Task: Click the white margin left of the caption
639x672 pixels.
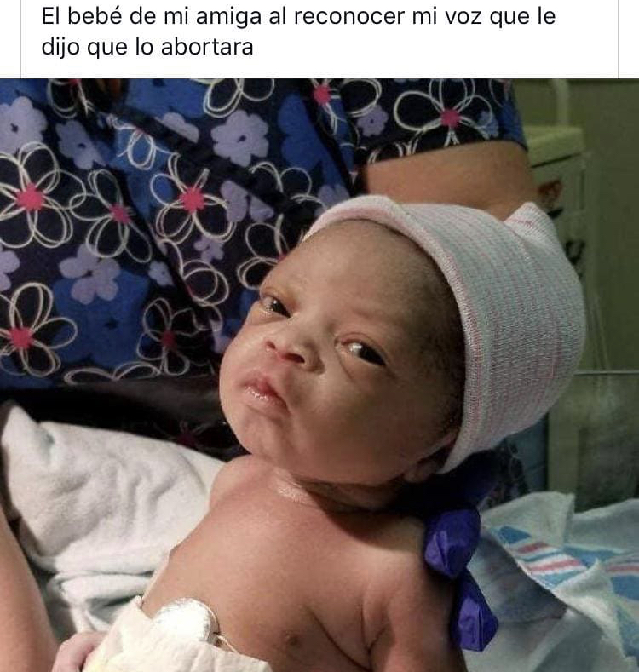Action: (10, 38)
